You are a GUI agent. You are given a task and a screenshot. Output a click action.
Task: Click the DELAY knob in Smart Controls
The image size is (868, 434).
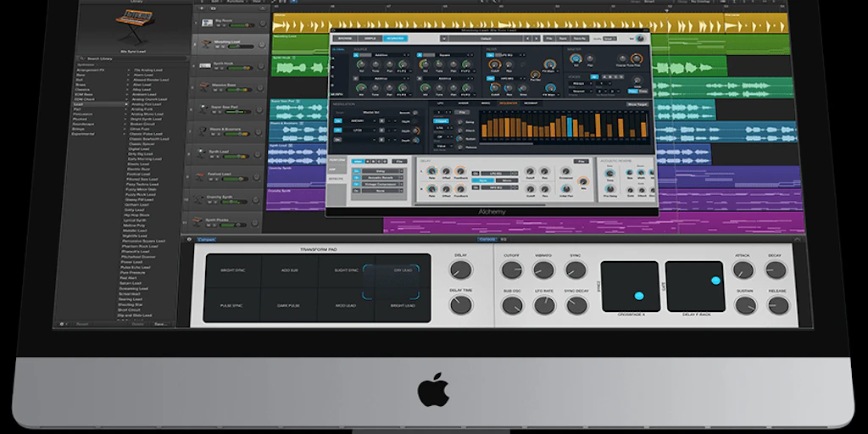pyautogui.click(x=460, y=270)
